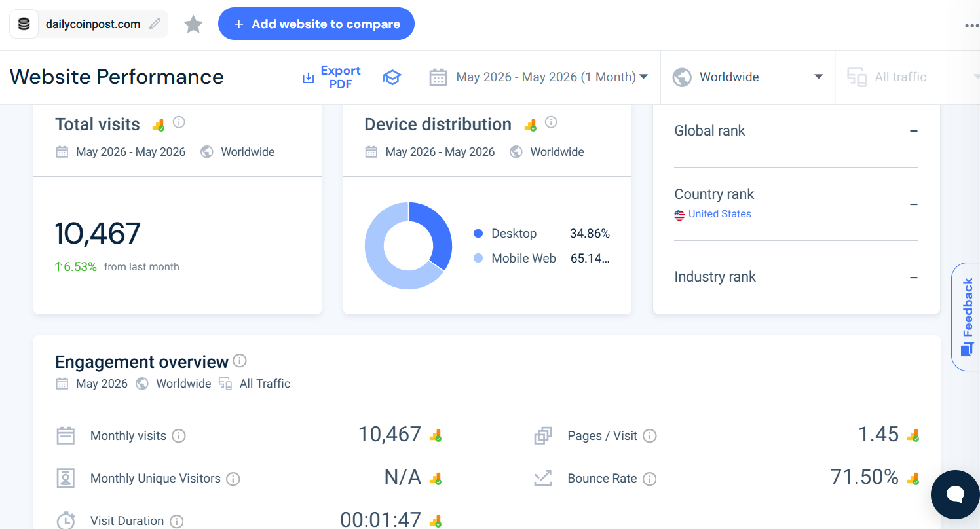Click the Google Analytics badge by Total visits
This screenshot has height=529, width=980.
[x=158, y=124]
